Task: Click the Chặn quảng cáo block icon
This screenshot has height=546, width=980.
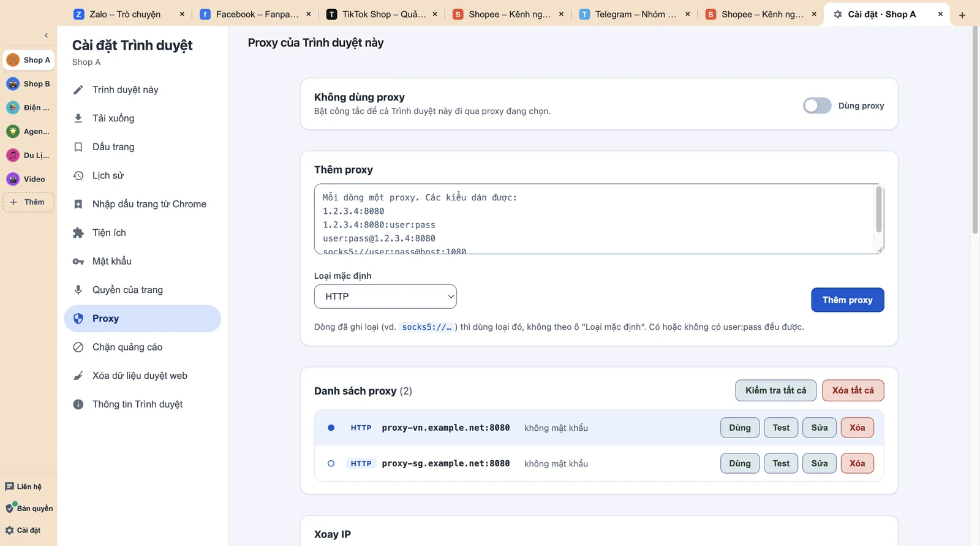Action: pyautogui.click(x=78, y=347)
